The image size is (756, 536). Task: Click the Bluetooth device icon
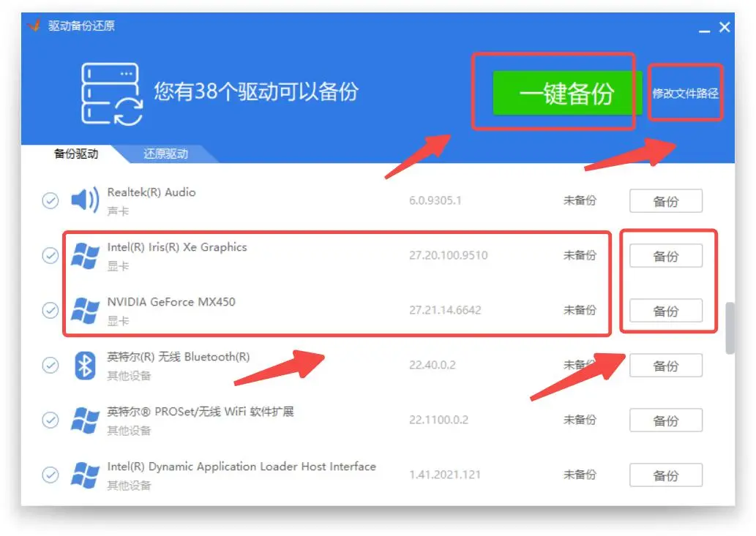pos(85,366)
